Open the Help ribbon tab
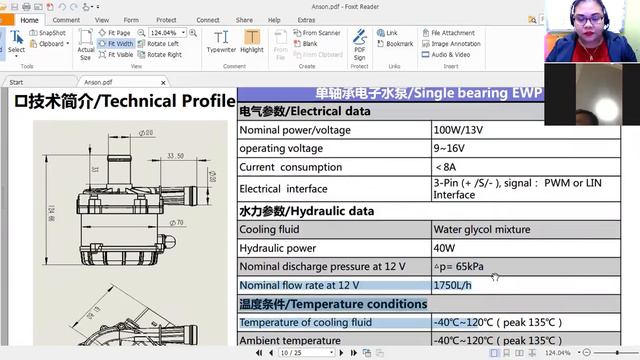The width and height of the screenshot is (640, 360). 274,20
